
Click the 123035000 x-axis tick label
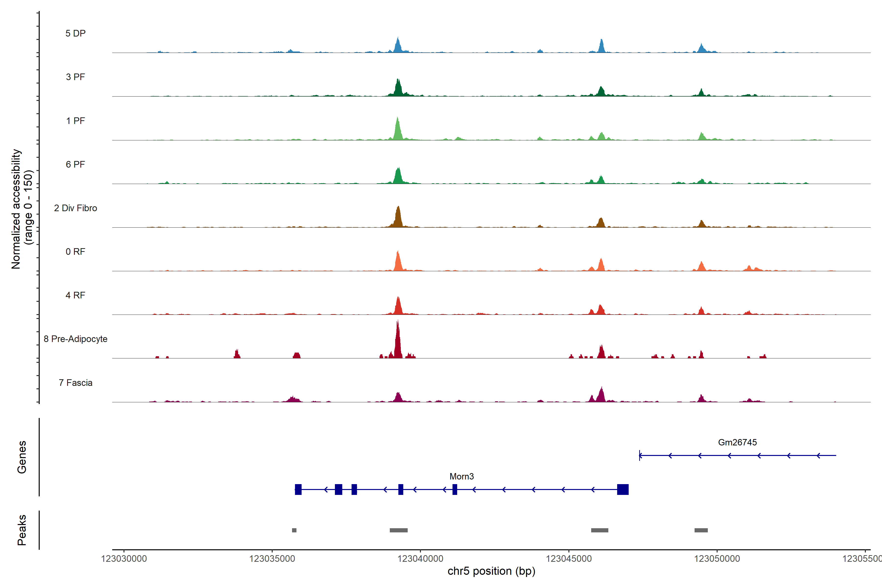[x=272, y=558]
